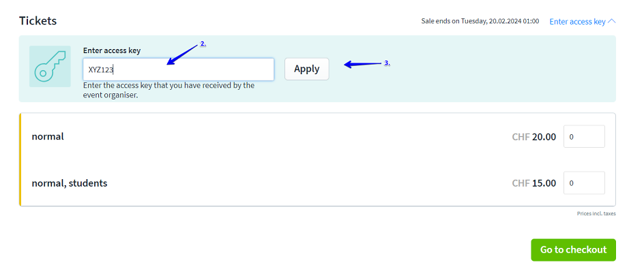Collapse the Enter access key panel link
644x269 pixels.
pos(583,22)
